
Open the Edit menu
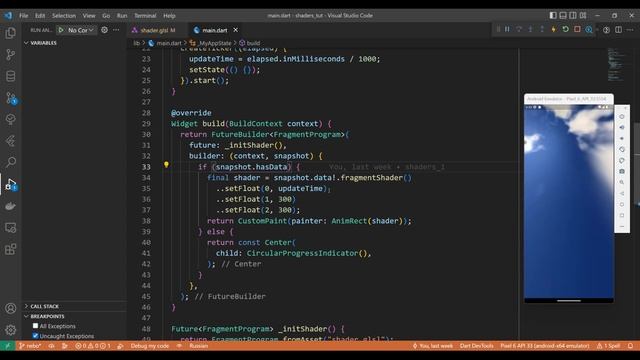coord(40,16)
